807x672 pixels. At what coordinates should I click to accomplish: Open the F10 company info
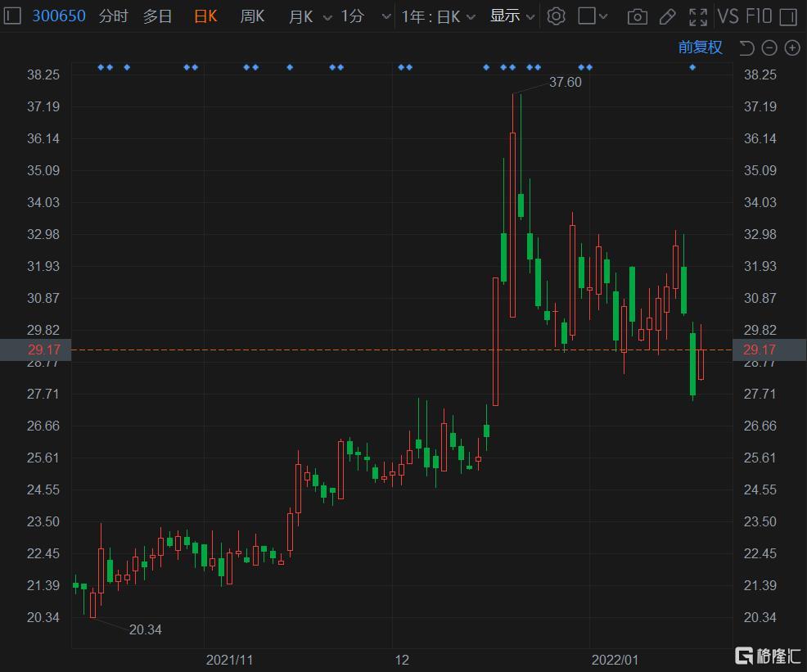(x=760, y=16)
